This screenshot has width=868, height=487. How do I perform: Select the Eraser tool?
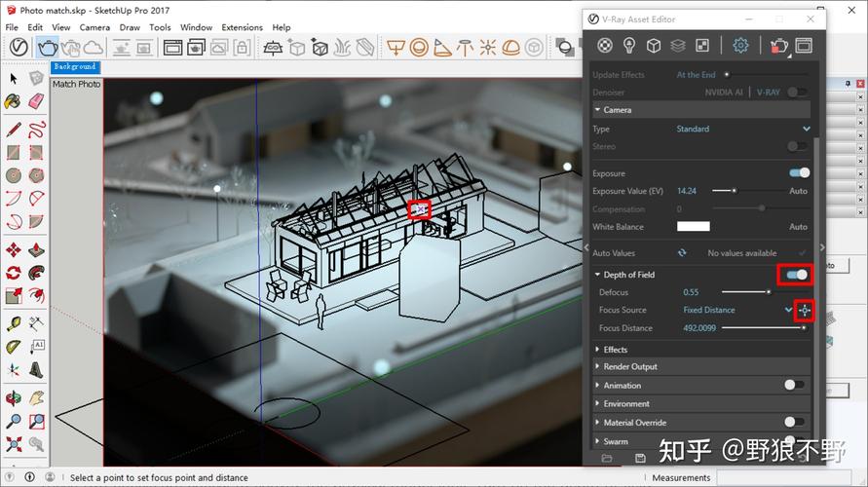tap(36, 100)
